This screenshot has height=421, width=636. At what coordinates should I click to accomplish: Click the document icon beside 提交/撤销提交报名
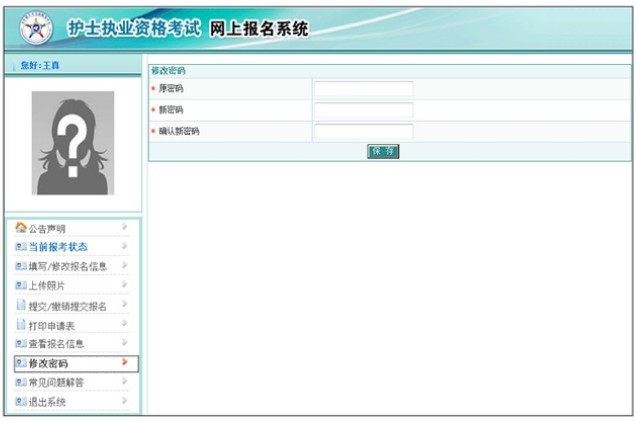pos(21,305)
